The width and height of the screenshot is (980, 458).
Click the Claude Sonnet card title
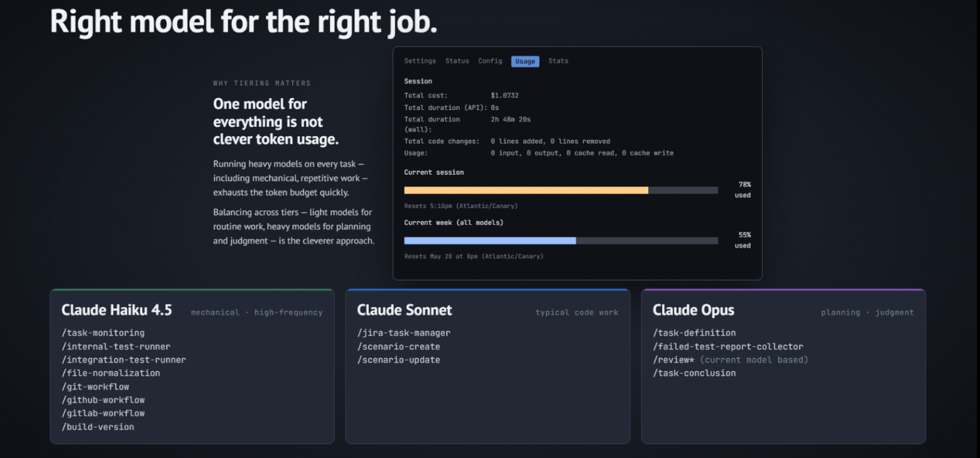(x=405, y=310)
